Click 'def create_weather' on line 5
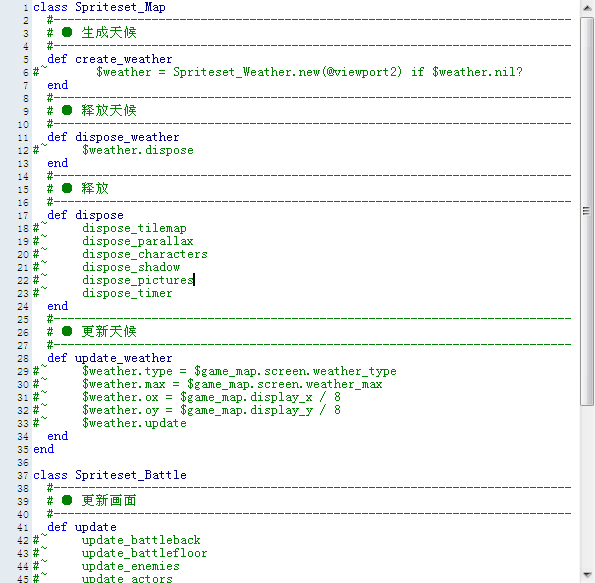 point(109,59)
